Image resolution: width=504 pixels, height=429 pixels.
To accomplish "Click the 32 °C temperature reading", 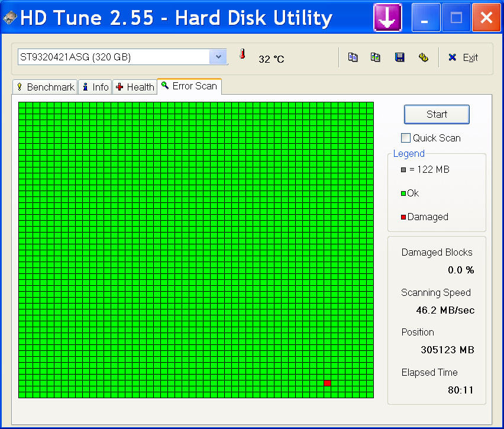I will pos(272,59).
